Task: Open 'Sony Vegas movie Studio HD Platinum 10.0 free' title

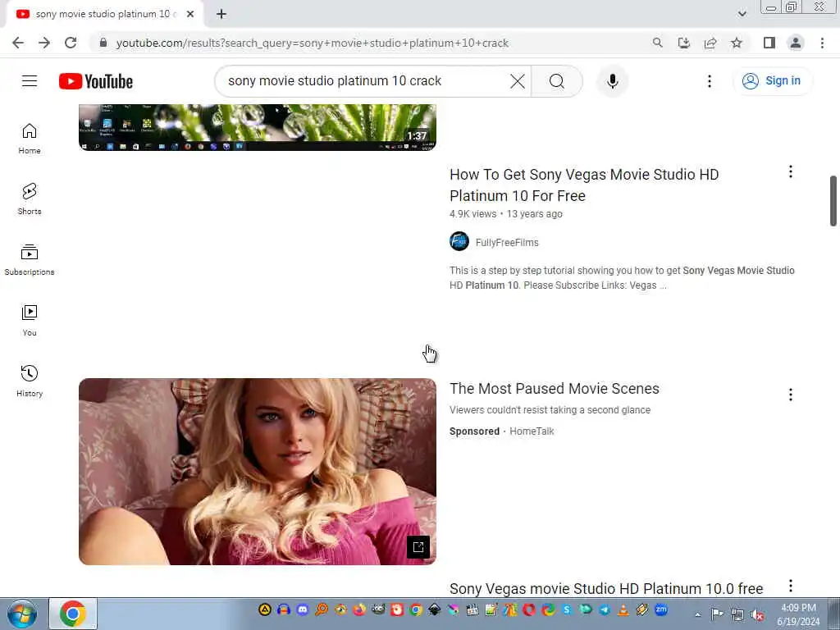Action: click(x=606, y=589)
